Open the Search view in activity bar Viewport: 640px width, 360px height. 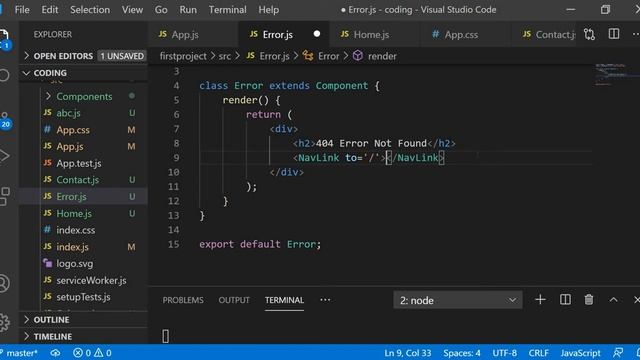tap(4, 75)
